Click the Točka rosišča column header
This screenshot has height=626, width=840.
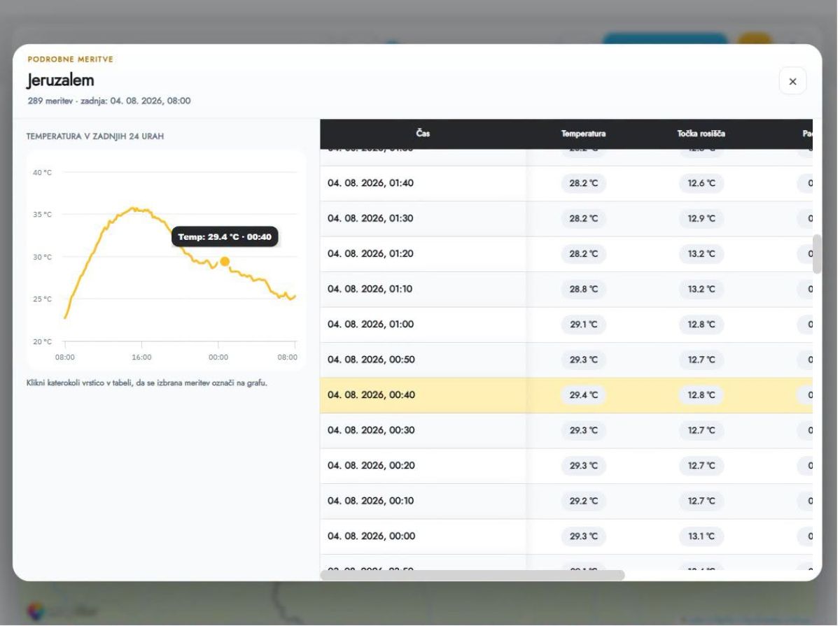click(x=701, y=134)
